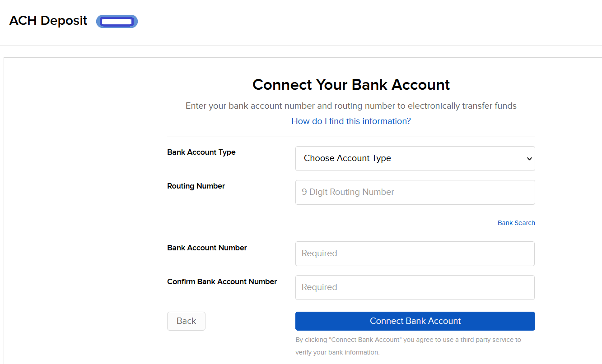Submit with the Connect Bank Account button
Image resolution: width=602 pixels, height=364 pixels.
[415, 321]
